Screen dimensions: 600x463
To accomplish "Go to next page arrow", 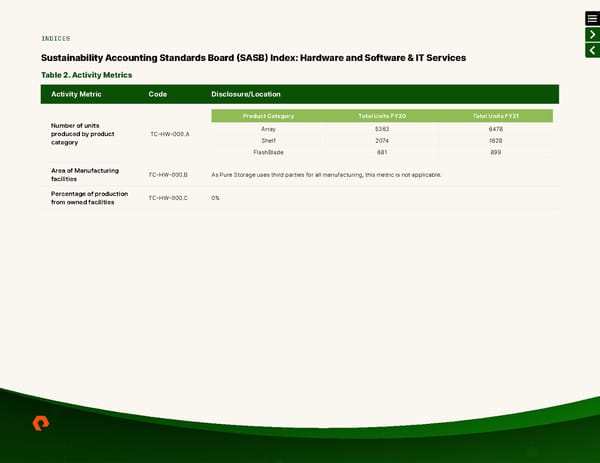I will pyautogui.click(x=591, y=35).
